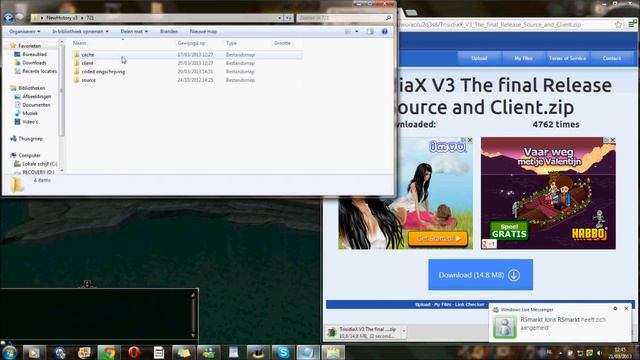Launch Windows Media Player from taskbar

pyautogui.click(x=34, y=352)
